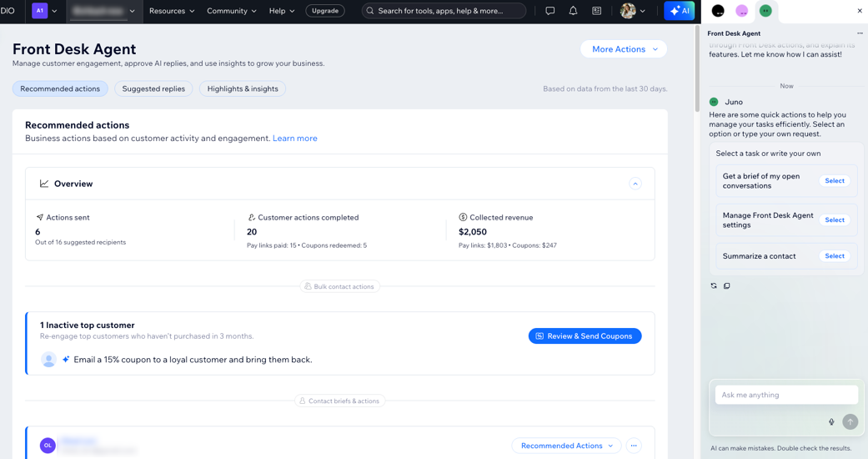Click the send message arrow button
This screenshot has height=459, width=868.
pyautogui.click(x=850, y=421)
